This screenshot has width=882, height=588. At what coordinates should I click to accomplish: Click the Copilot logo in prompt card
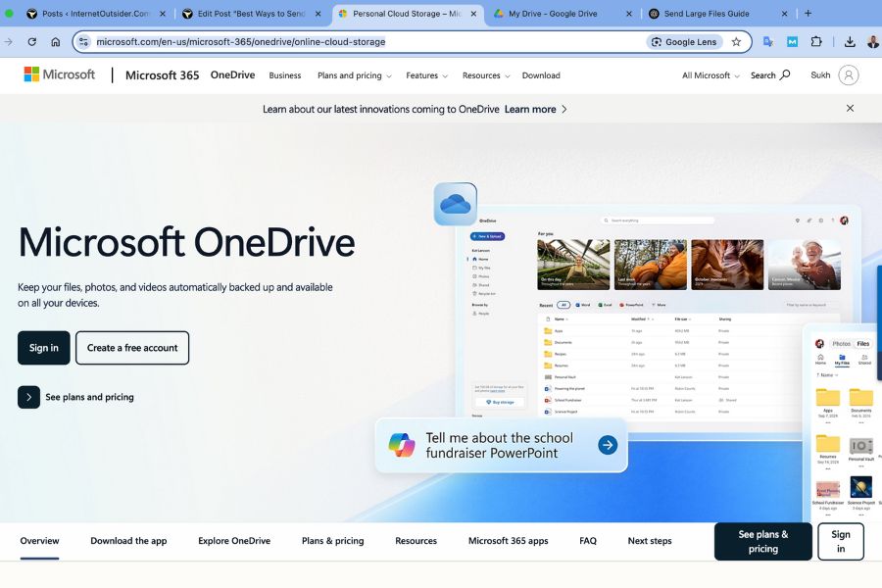point(402,445)
